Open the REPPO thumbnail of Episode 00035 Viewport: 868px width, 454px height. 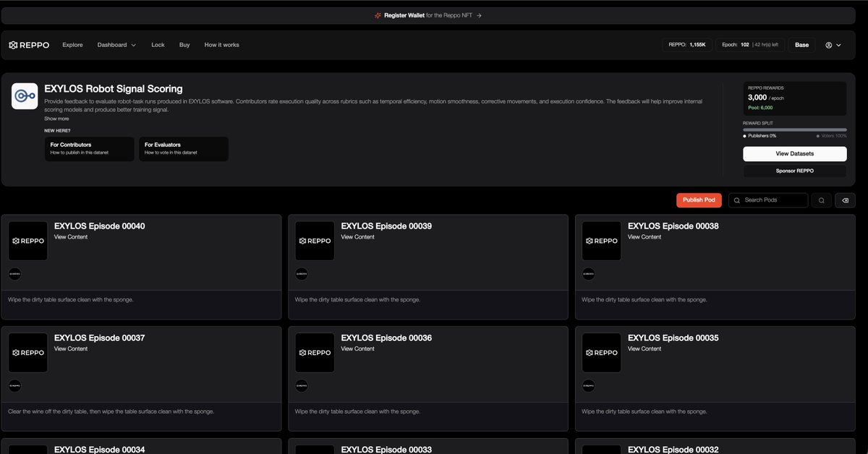602,353
